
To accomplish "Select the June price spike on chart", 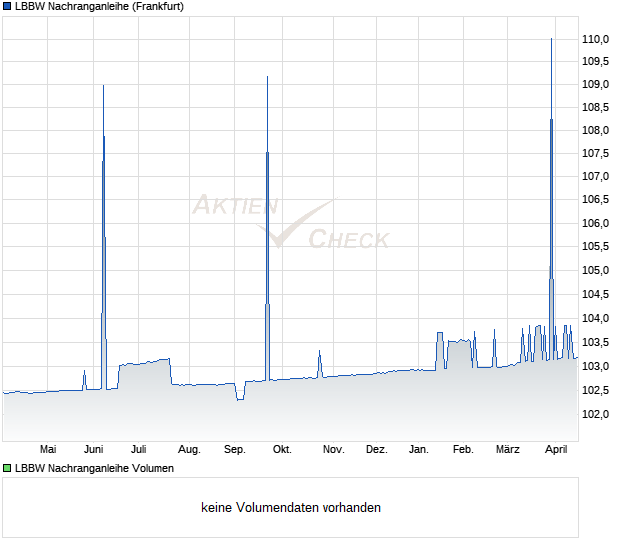I will (104, 87).
